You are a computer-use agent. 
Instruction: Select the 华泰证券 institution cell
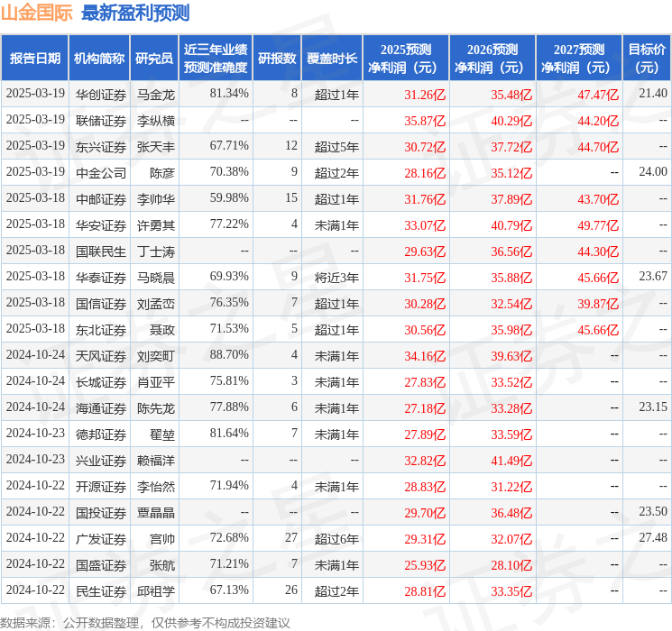pos(101,277)
